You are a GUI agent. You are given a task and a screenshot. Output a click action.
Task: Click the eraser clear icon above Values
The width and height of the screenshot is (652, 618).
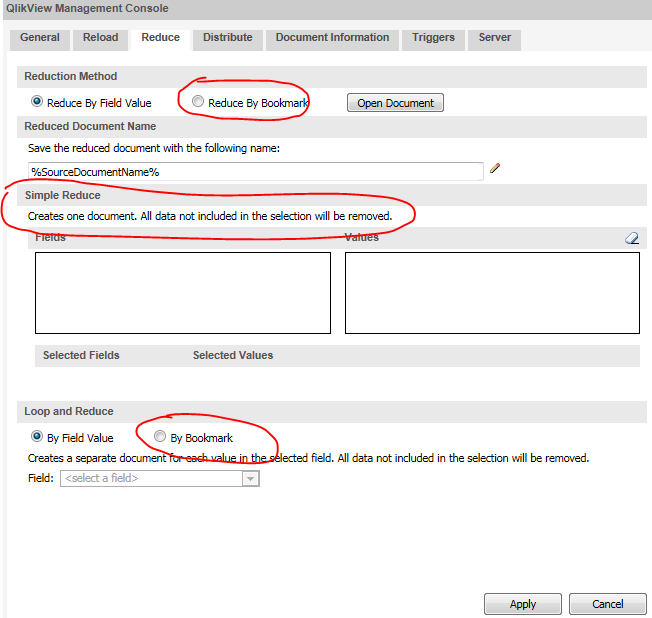coord(632,238)
